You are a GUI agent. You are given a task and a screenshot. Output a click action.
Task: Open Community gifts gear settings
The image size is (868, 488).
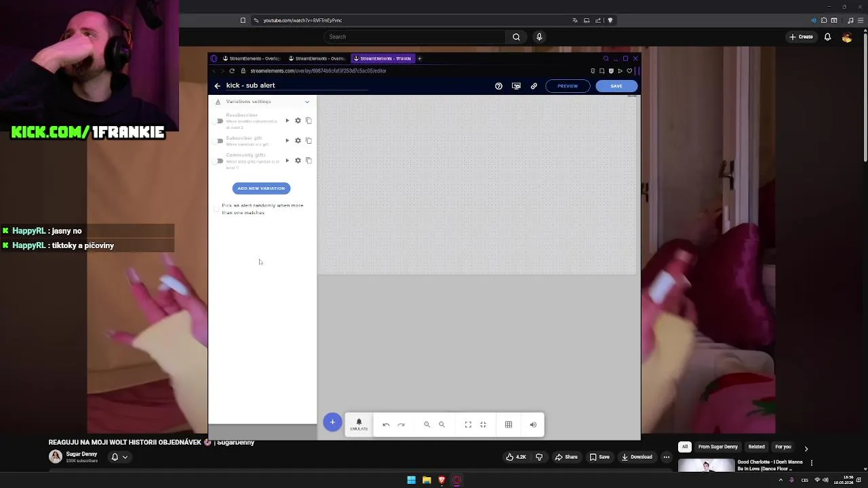[x=298, y=161]
